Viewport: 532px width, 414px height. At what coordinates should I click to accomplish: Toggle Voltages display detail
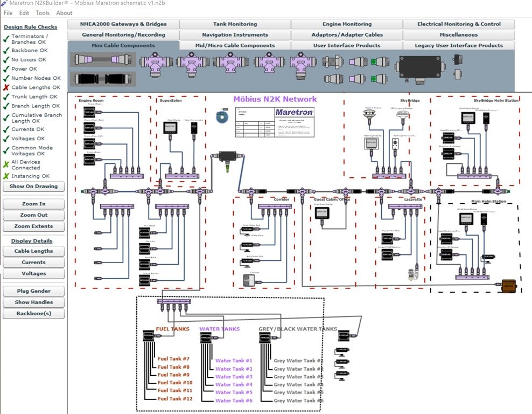(33, 273)
